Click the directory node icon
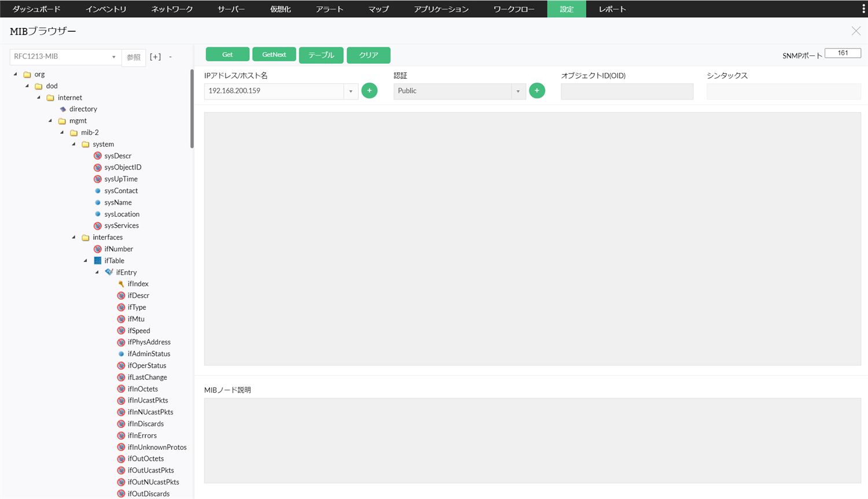 [63, 109]
